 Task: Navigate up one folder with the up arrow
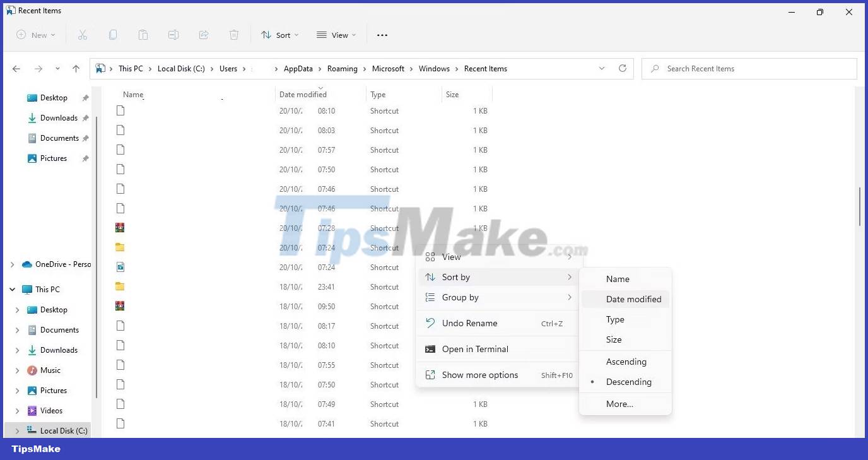pos(76,68)
